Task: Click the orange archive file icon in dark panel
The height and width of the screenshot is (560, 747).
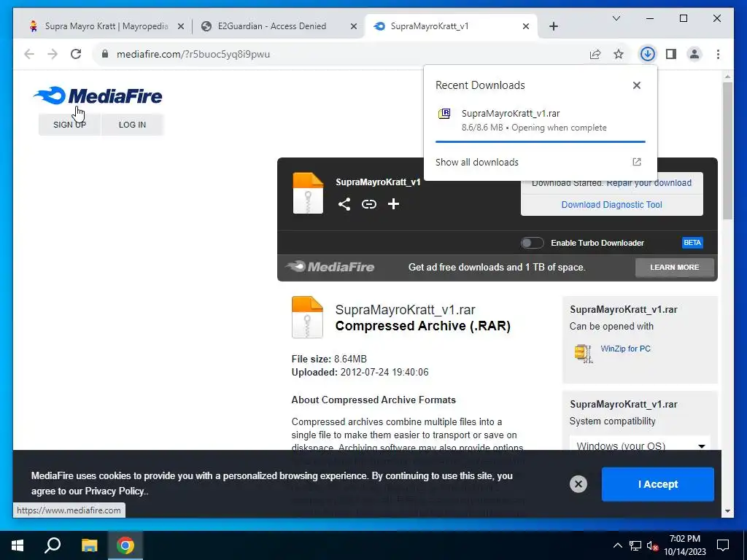Action: click(x=308, y=192)
